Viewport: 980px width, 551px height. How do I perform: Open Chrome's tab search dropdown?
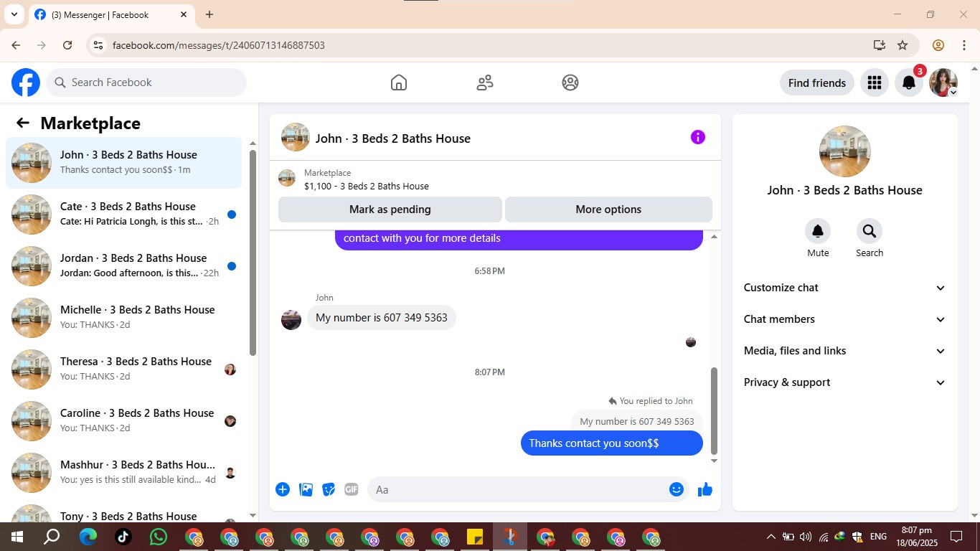click(14, 14)
